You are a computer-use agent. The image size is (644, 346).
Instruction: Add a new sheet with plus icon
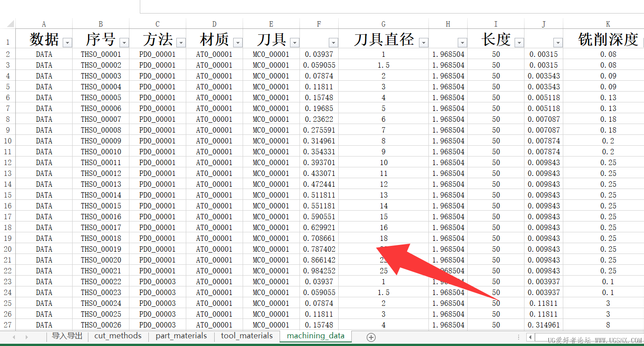point(371,337)
